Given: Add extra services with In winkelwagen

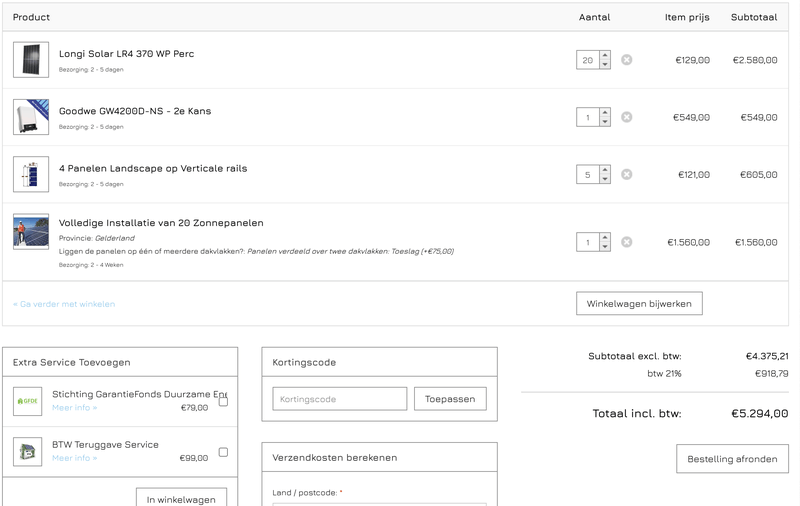Looking at the screenshot, I should (x=181, y=497).
